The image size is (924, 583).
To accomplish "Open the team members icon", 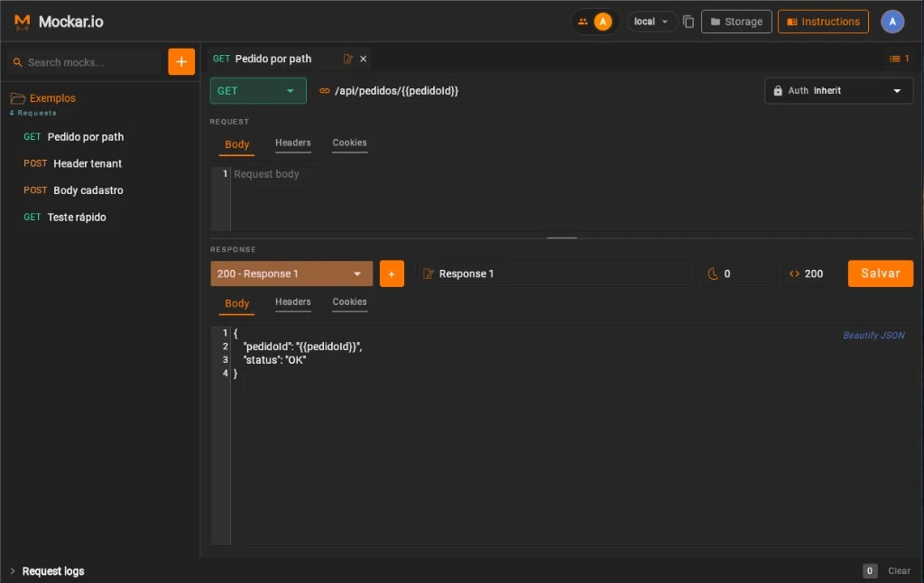I will coord(583,22).
